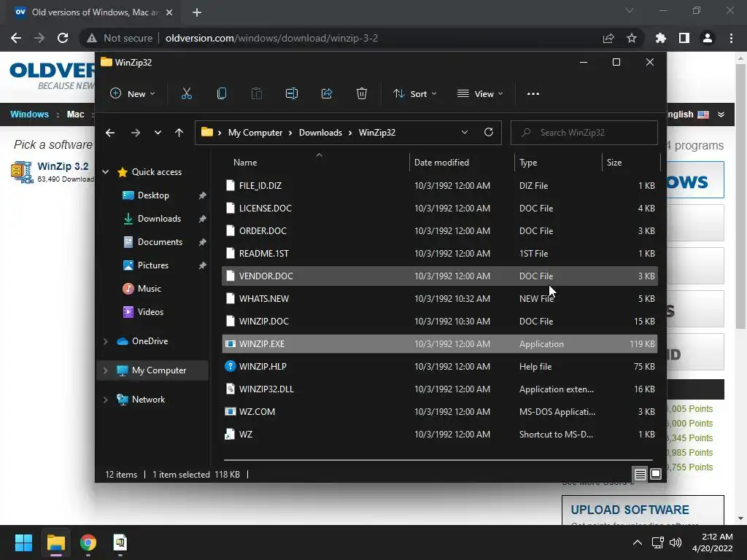Select the README.1ST file
The height and width of the screenshot is (560, 747).
pos(440,253)
